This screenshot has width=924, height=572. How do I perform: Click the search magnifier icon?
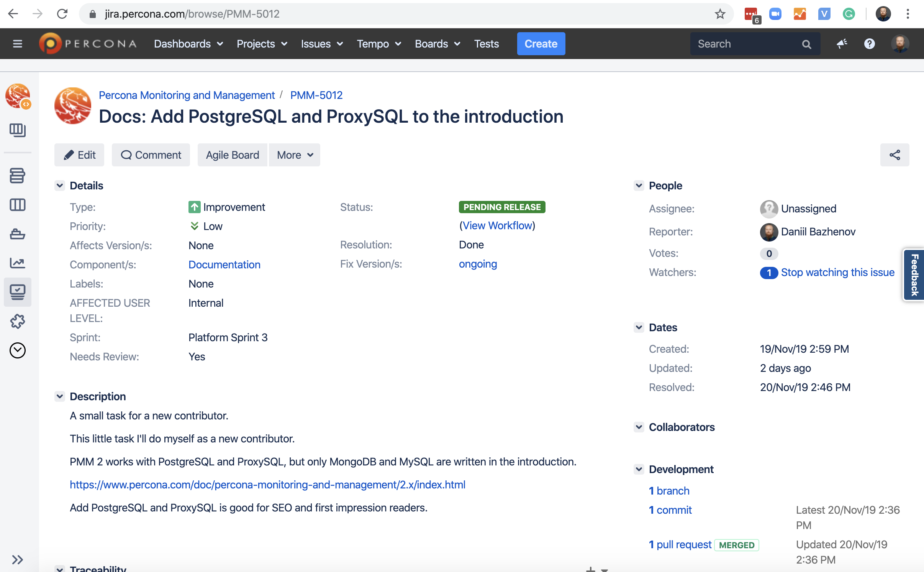pos(806,44)
